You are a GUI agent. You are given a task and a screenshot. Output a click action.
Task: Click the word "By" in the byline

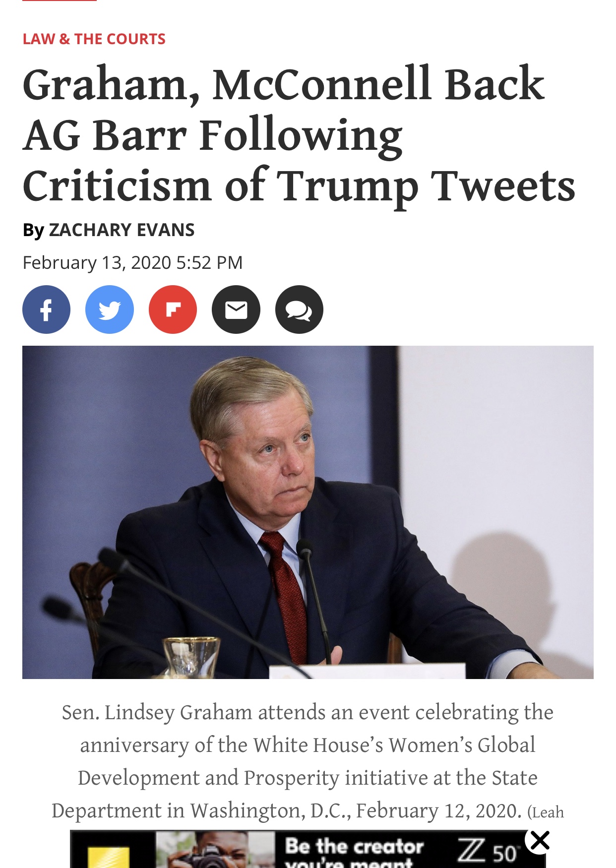pyautogui.click(x=33, y=230)
